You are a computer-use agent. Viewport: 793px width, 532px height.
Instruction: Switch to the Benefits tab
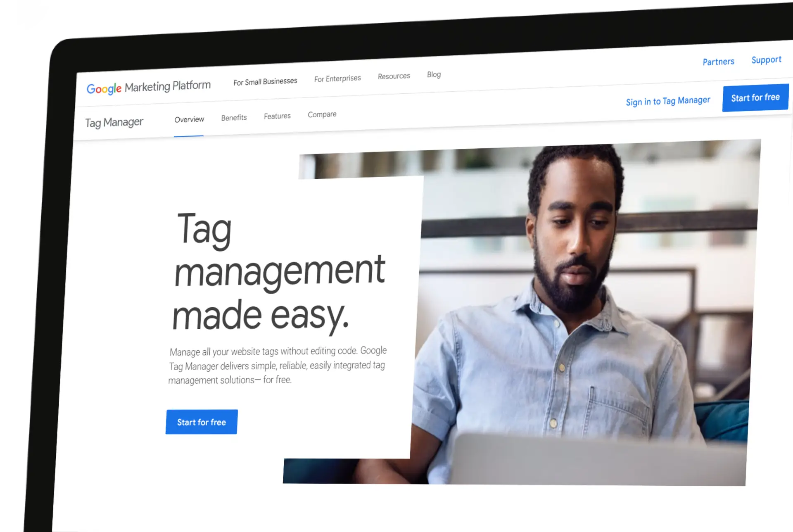(x=234, y=118)
